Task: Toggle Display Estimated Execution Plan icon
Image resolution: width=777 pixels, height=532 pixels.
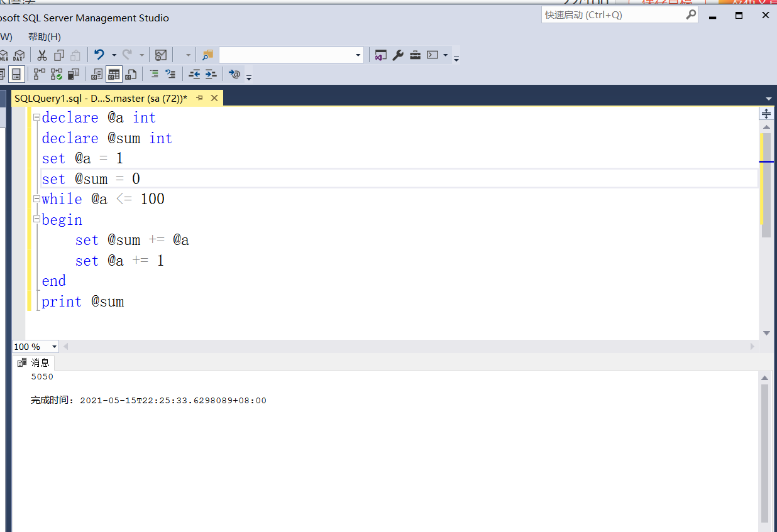Action: (x=39, y=74)
